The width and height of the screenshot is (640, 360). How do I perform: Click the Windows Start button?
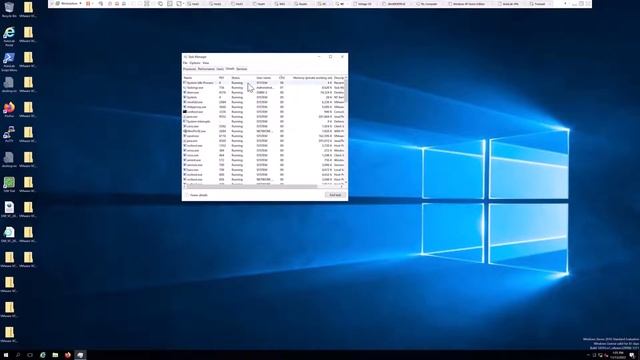click(x=6, y=355)
